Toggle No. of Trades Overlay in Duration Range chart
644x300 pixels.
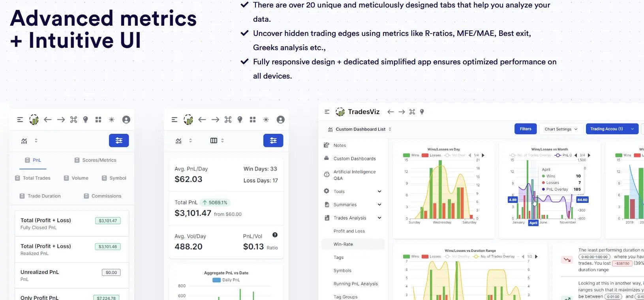tap(494, 257)
